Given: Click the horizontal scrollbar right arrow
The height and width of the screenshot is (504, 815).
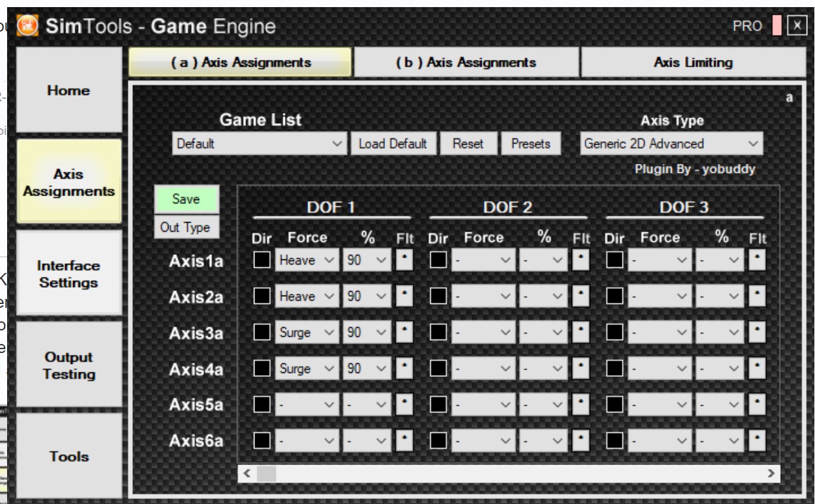Looking at the screenshot, I should click(770, 473).
